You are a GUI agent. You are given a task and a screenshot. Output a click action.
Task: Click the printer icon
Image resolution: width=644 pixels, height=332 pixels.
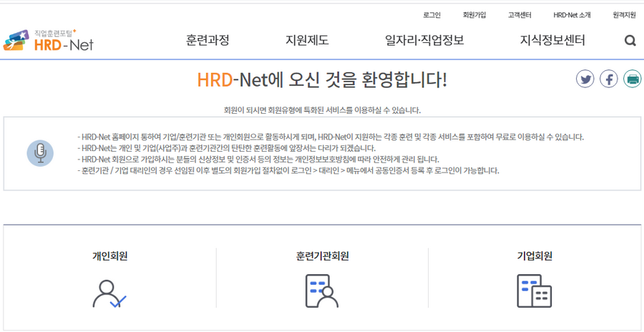coord(633,79)
